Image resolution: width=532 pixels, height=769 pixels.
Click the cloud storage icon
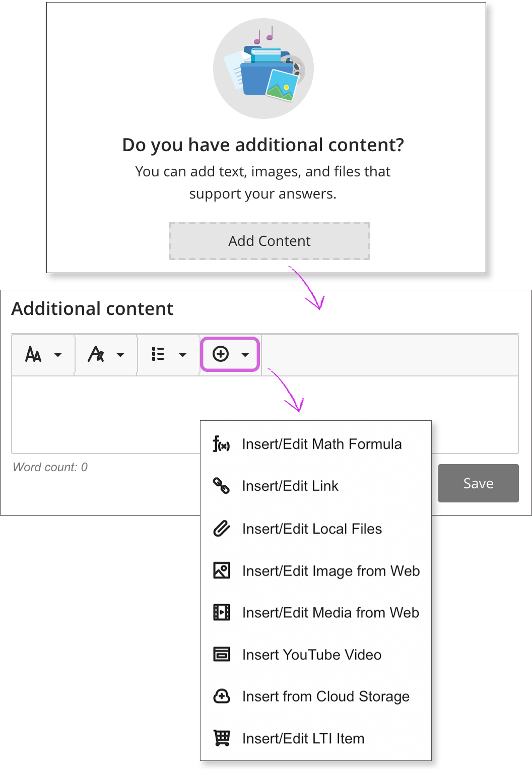222,696
